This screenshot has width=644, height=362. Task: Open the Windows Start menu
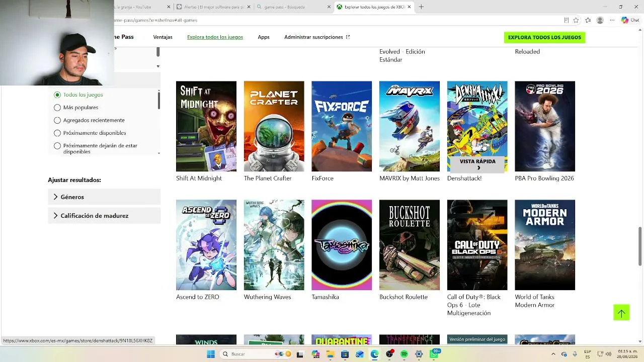pyautogui.click(x=211, y=354)
